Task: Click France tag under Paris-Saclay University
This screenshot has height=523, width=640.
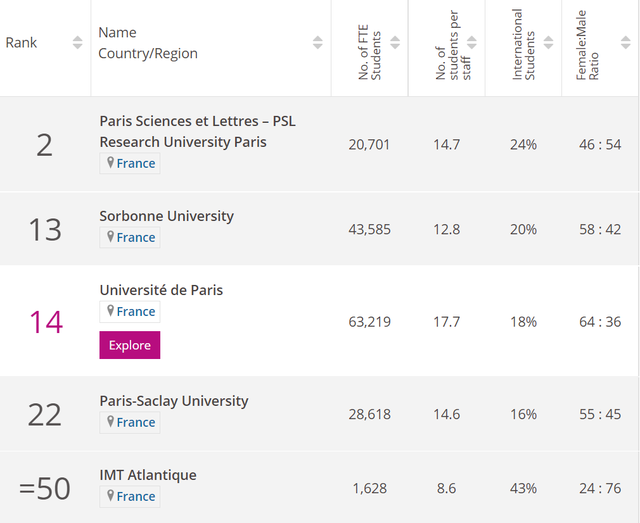Action: (130, 423)
